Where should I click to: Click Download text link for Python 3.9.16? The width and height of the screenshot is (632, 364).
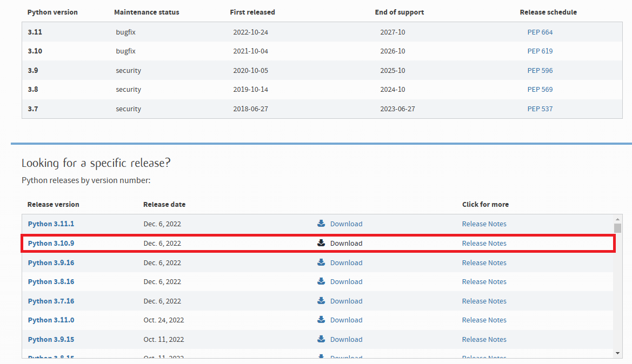[x=346, y=262]
